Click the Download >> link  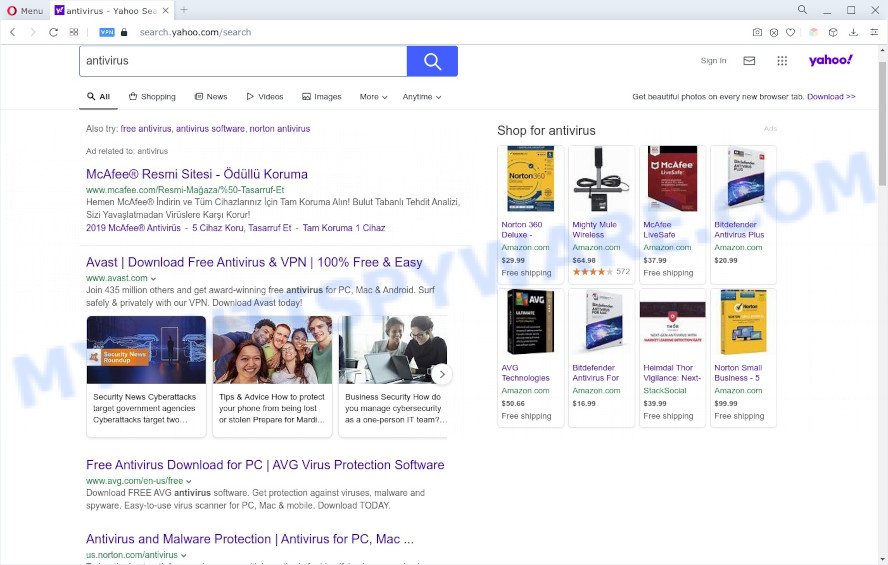[x=831, y=97]
